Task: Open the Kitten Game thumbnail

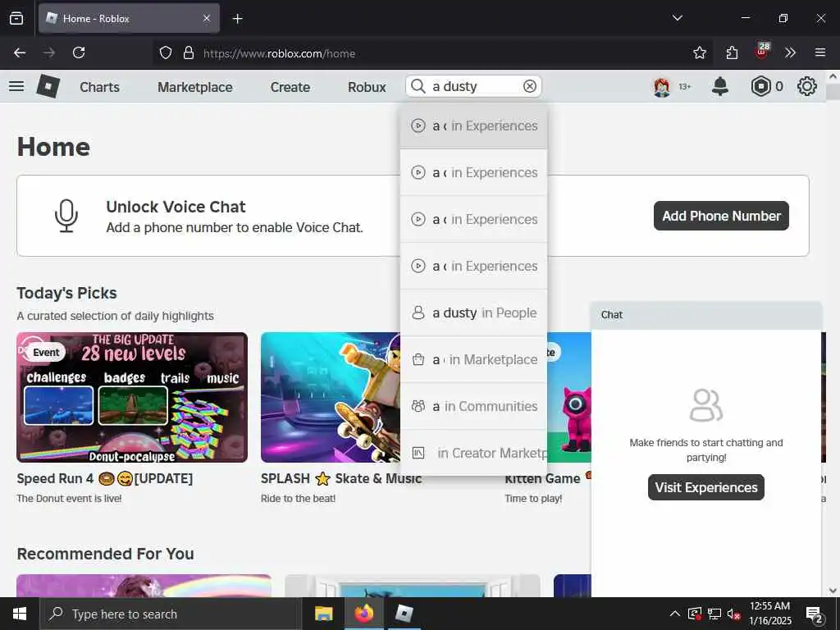Action: click(569, 398)
